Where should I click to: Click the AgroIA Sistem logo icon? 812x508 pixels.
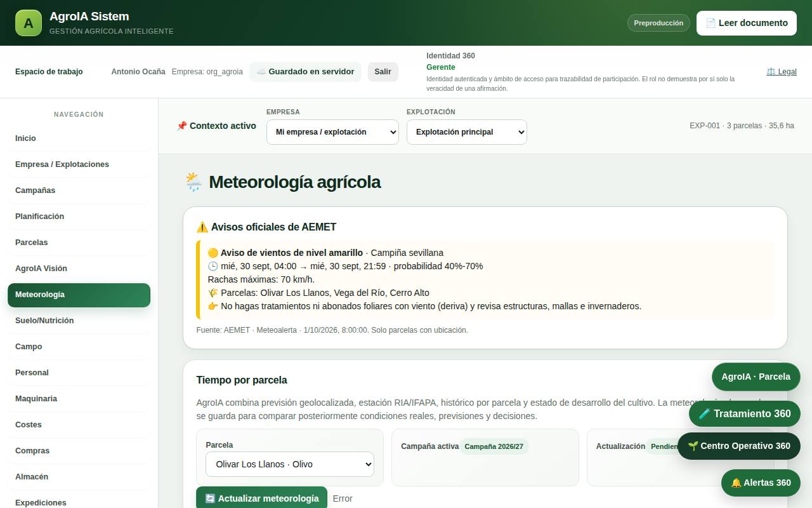tap(29, 23)
